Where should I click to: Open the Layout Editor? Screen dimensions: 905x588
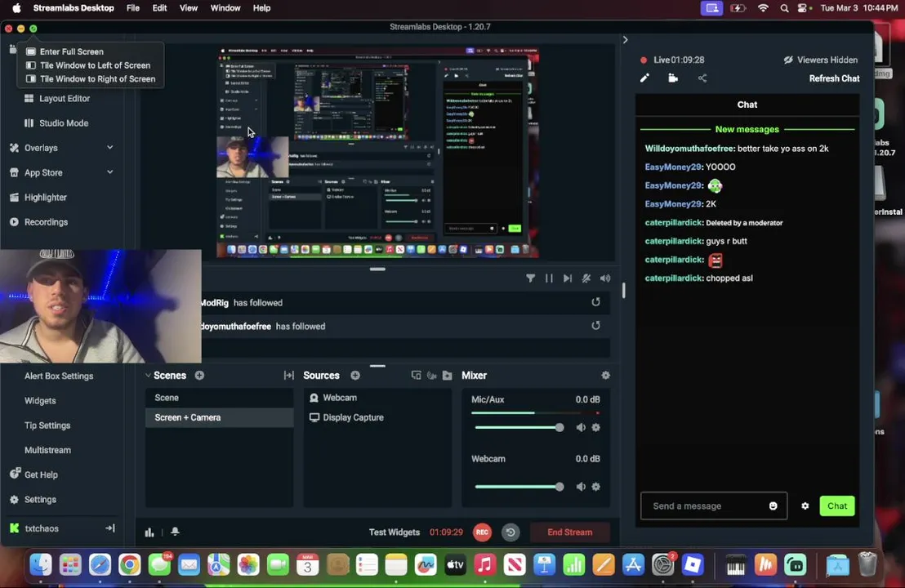[x=57, y=99]
